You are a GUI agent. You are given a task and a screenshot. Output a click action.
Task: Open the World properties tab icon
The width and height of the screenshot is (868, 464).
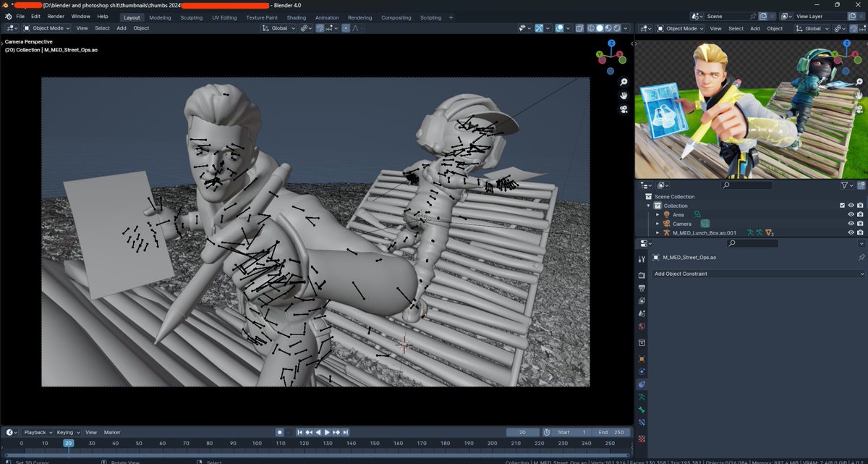642,326
